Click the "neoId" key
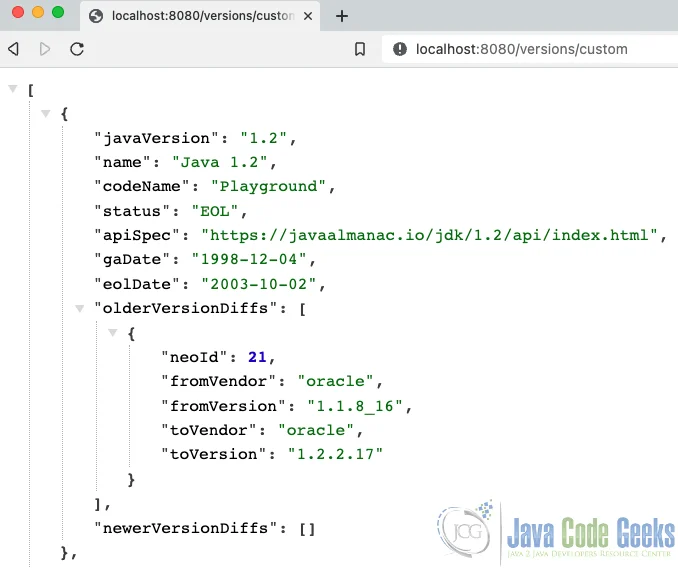Screen dimensions: 678x568 [194, 357]
